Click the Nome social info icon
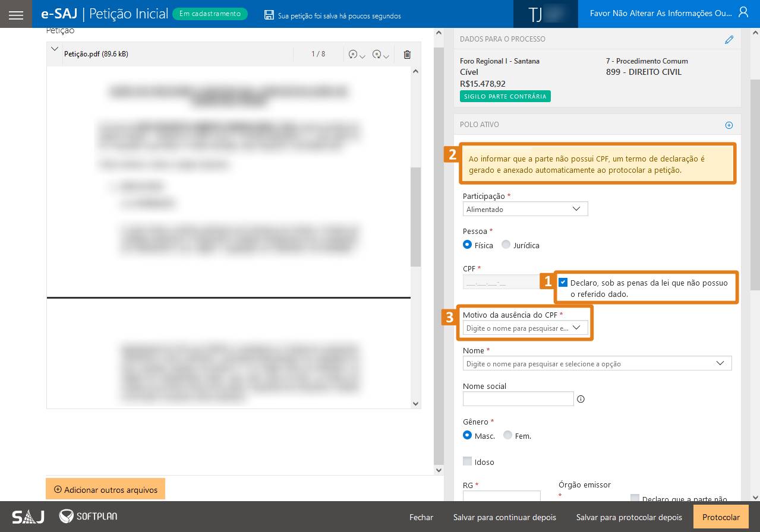Viewport: 760px width, 532px height. tap(581, 399)
